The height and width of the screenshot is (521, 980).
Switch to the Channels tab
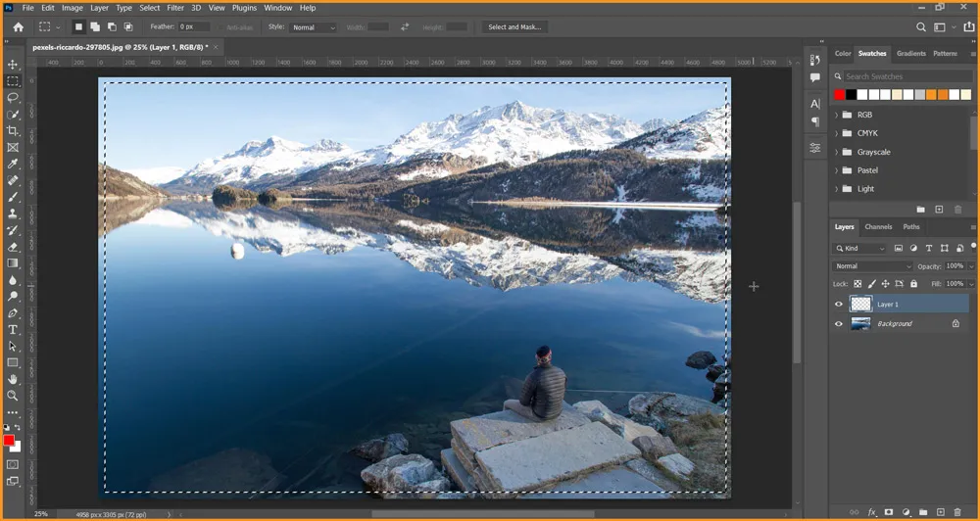[x=878, y=227]
